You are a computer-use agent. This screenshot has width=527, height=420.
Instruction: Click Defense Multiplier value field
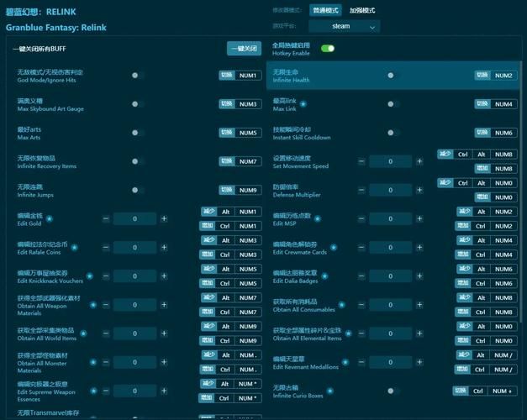390,190
